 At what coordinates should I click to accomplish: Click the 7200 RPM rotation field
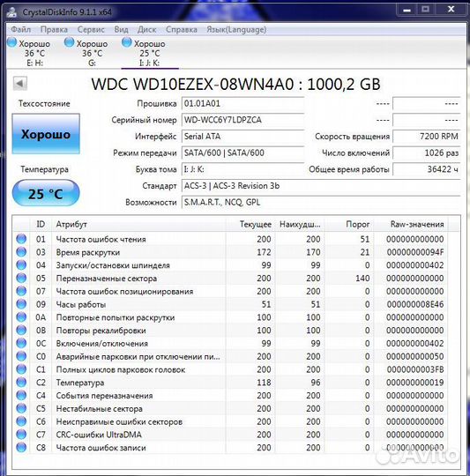pos(426,137)
